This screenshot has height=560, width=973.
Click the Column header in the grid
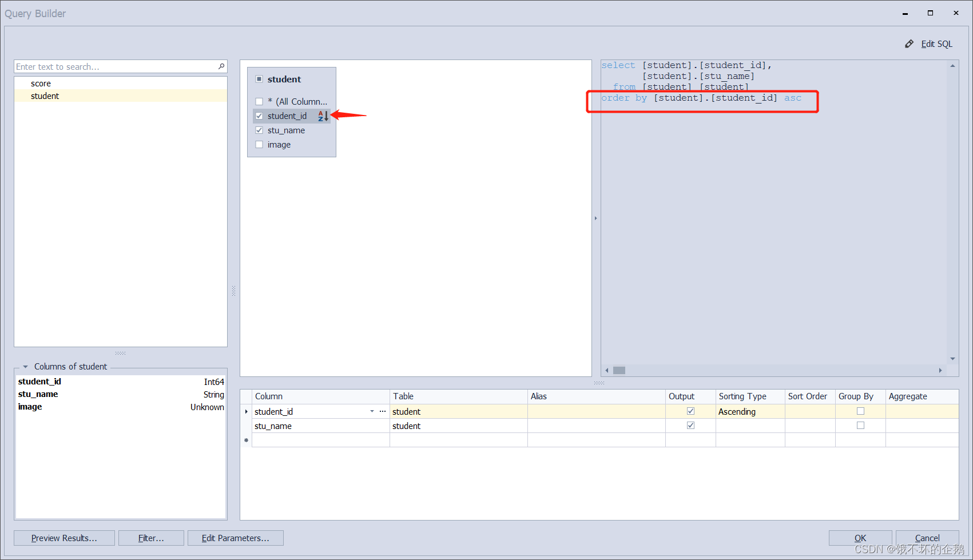click(x=321, y=396)
